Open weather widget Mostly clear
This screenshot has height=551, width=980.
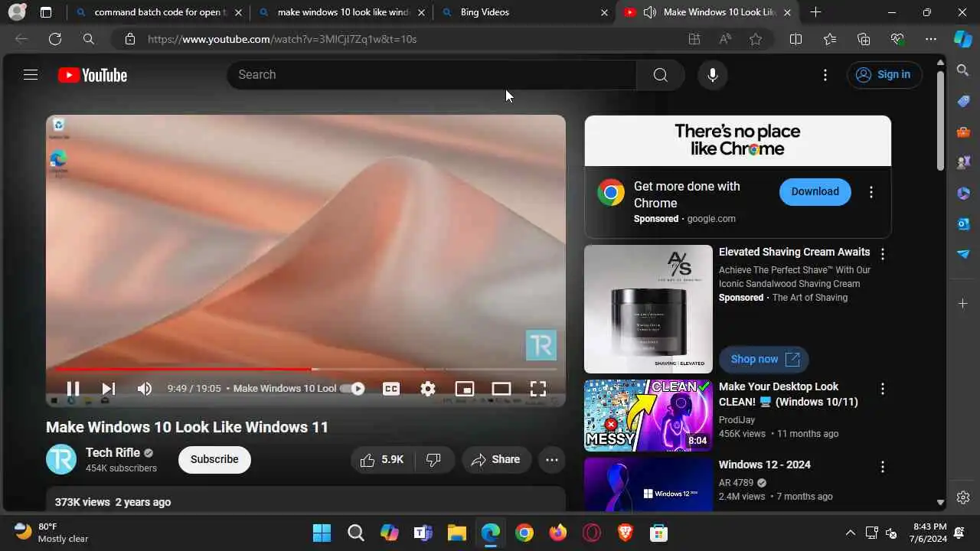pyautogui.click(x=52, y=533)
